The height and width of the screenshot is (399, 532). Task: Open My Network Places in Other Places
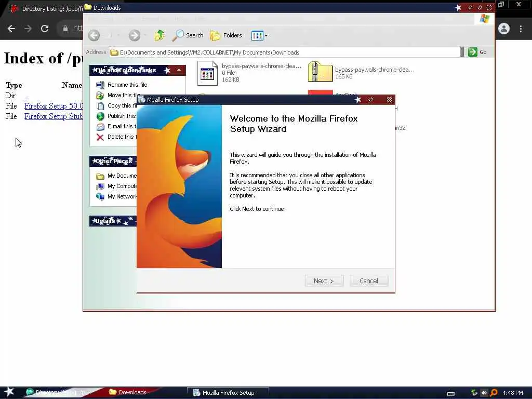coord(116,196)
